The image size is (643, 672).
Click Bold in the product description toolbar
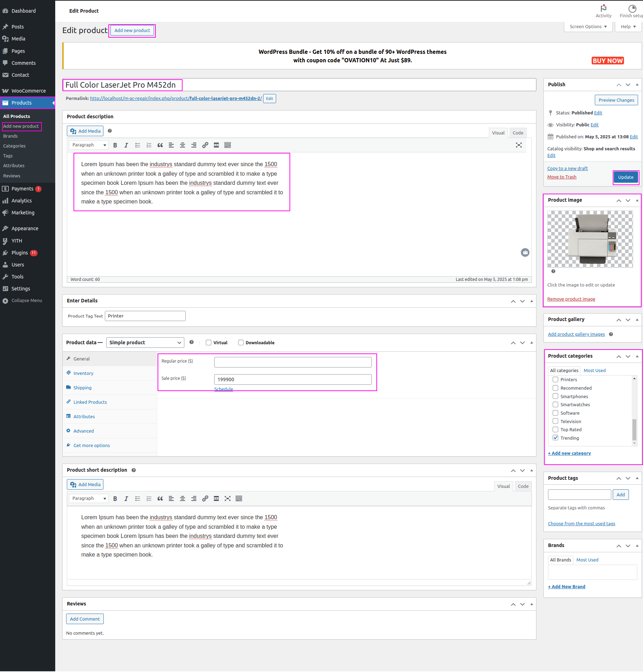[115, 145]
